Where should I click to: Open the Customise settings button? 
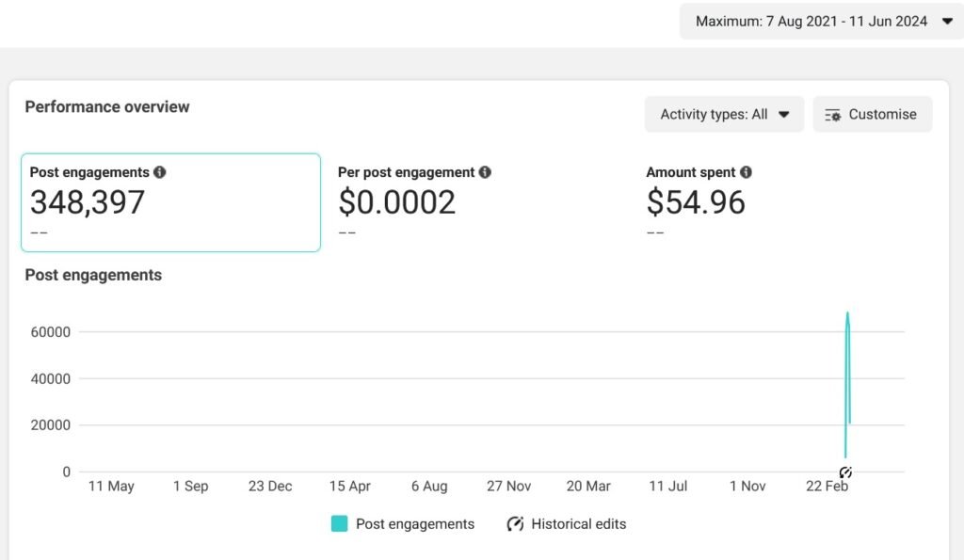coord(872,114)
